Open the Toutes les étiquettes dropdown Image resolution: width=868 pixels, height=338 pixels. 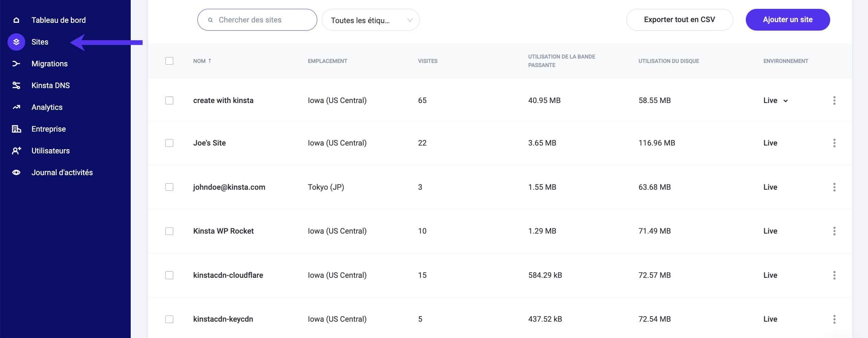(x=370, y=20)
